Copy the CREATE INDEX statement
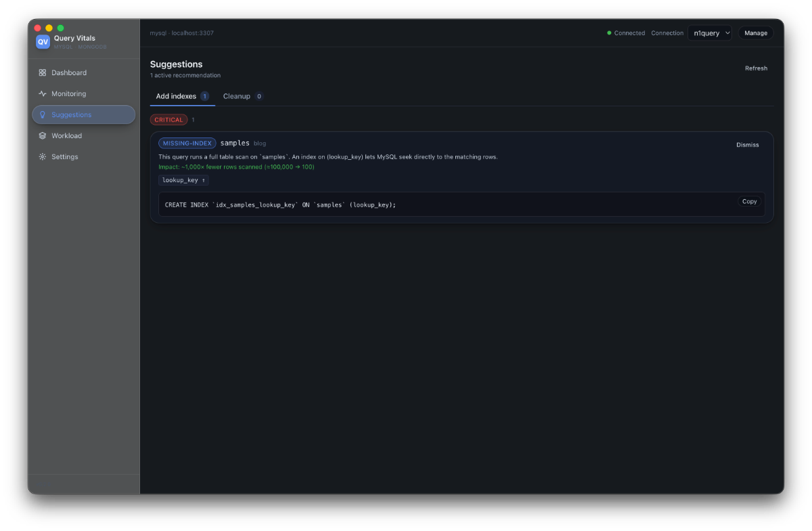 coord(750,201)
